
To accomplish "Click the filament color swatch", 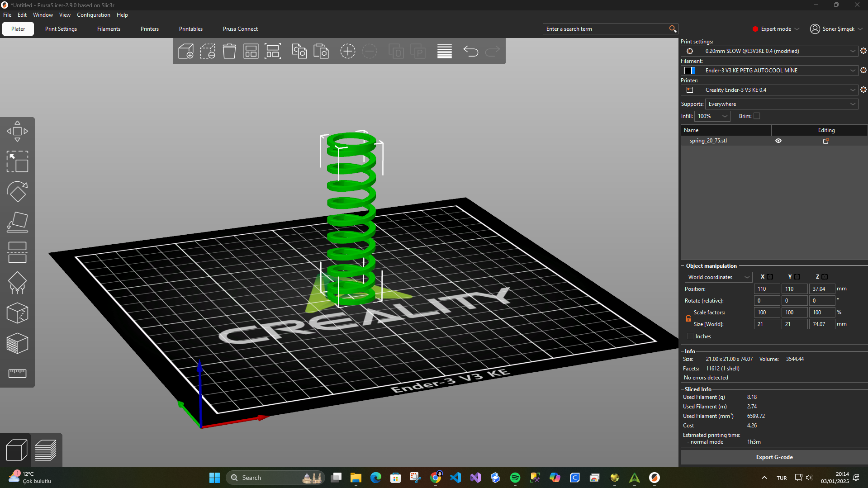I will pos(690,71).
